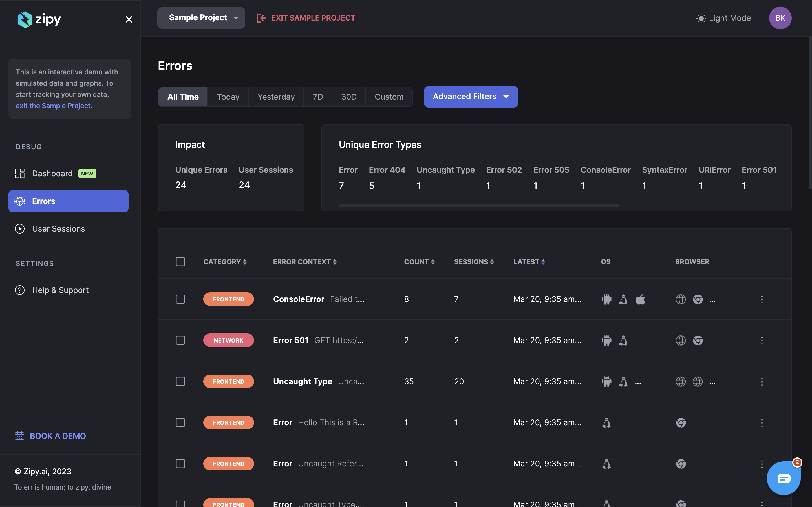812x507 pixels.
Task: Check the ConsoleError row checkbox
Action: (180, 299)
